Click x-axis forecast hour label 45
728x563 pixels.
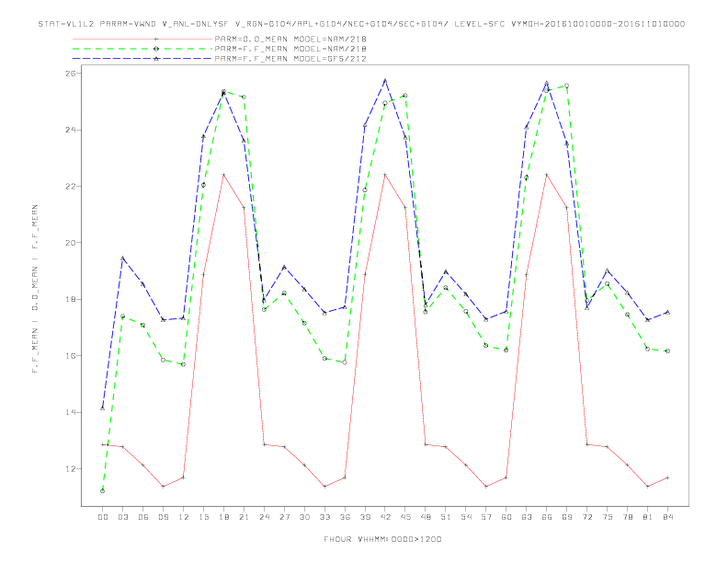pos(405,517)
